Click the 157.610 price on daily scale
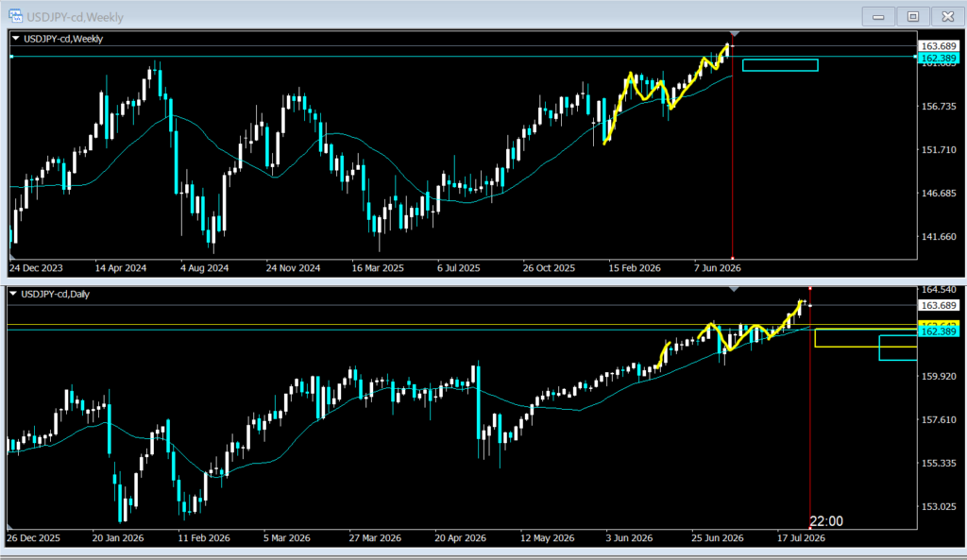Screen dimensions: 967x560 pyautogui.click(x=939, y=419)
